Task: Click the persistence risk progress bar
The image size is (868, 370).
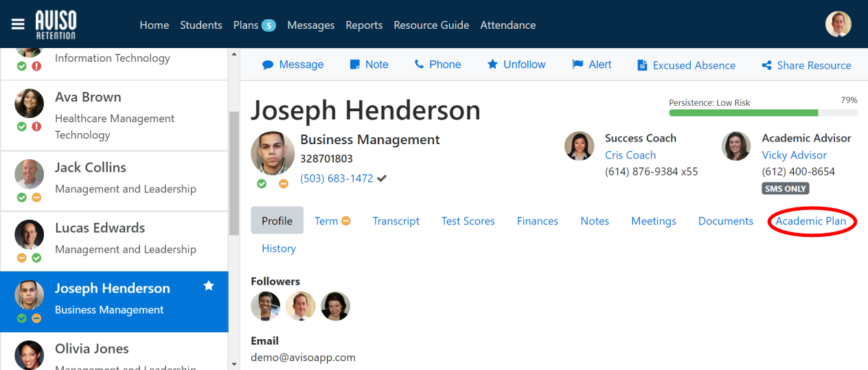Action: point(763,113)
